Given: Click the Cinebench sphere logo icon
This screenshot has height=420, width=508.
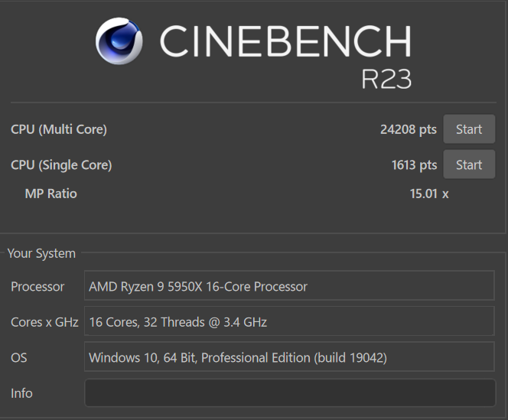Looking at the screenshot, I should point(119,41).
